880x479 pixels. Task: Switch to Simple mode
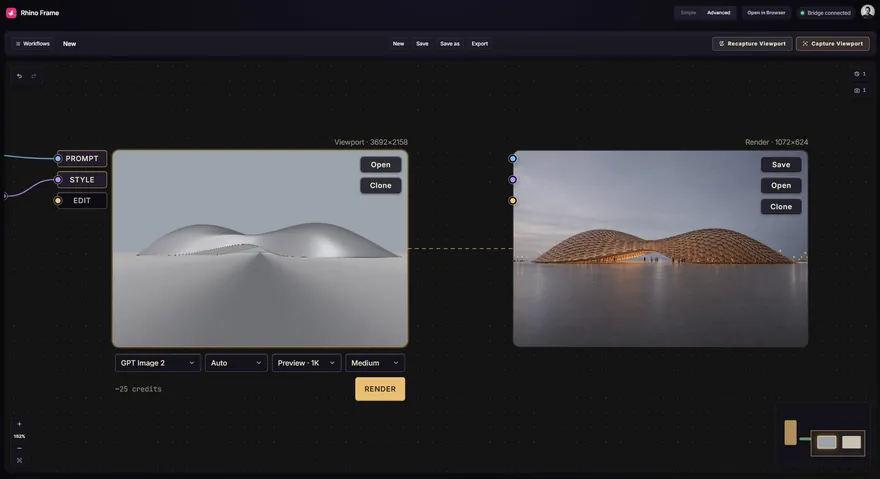688,12
